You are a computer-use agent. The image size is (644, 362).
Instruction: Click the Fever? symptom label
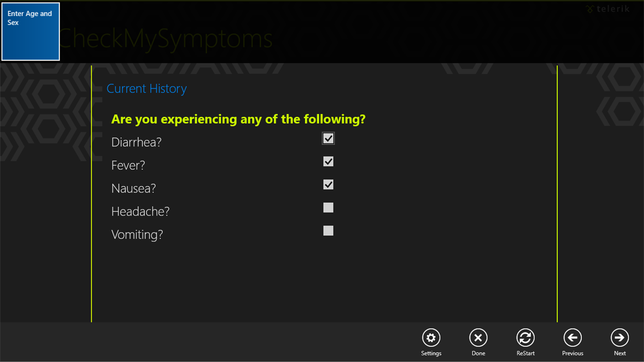(x=128, y=165)
